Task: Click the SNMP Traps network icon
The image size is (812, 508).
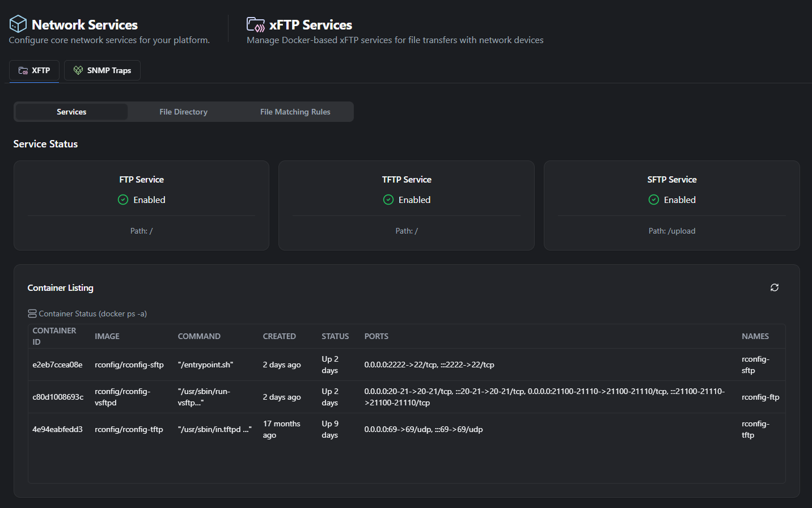Action: (78, 70)
